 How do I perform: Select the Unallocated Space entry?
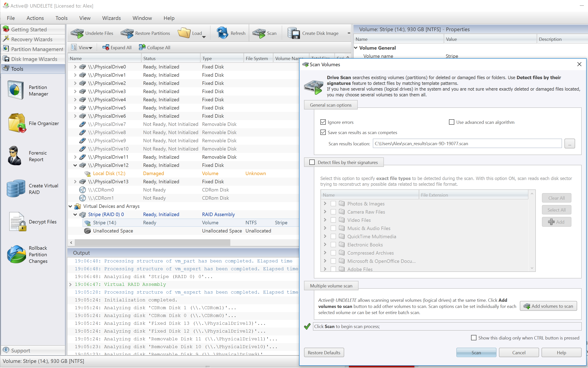(113, 231)
